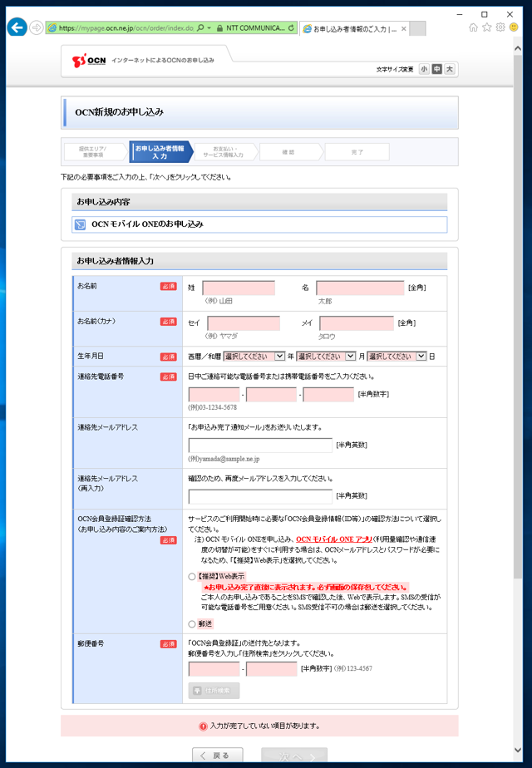Click the first postal code field
The height and width of the screenshot is (768, 532).
point(214,668)
